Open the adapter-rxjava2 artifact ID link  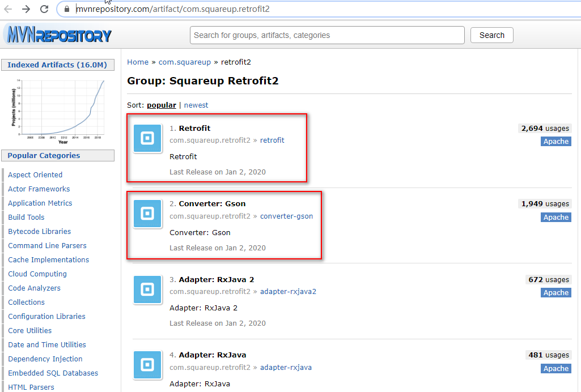click(289, 292)
